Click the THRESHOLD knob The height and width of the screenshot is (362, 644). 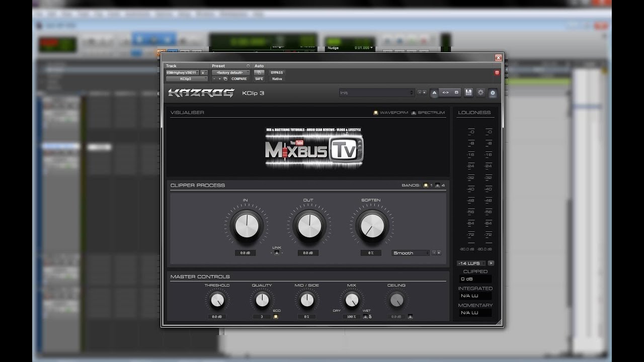(217, 300)
